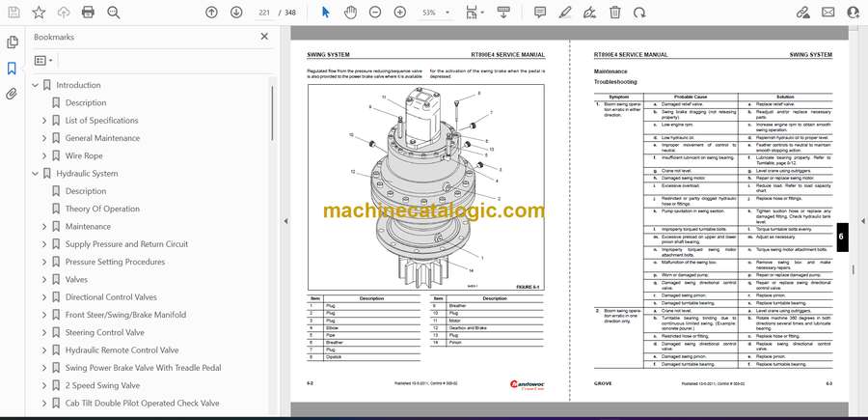The image size is (868, 420).
Task: Open Steering Control Valve bookmark
Action: click(104, 332)
